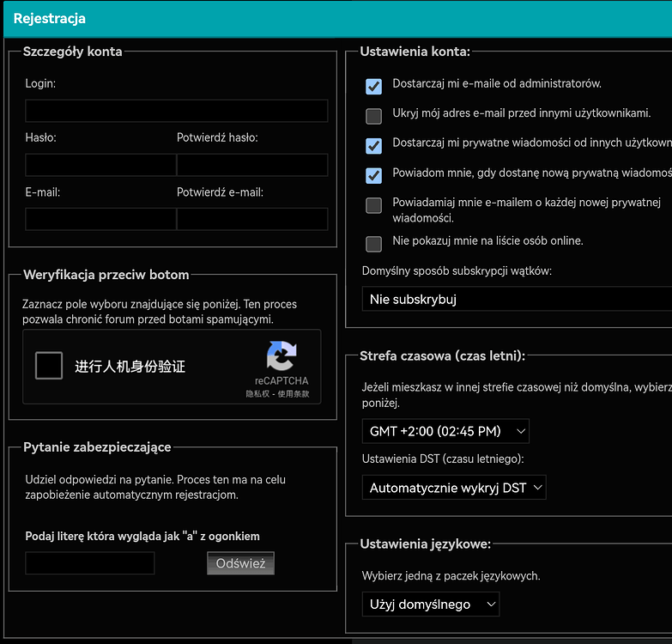
Task: Click the Potwierdź hasło field
Action: tap(252, 165)
